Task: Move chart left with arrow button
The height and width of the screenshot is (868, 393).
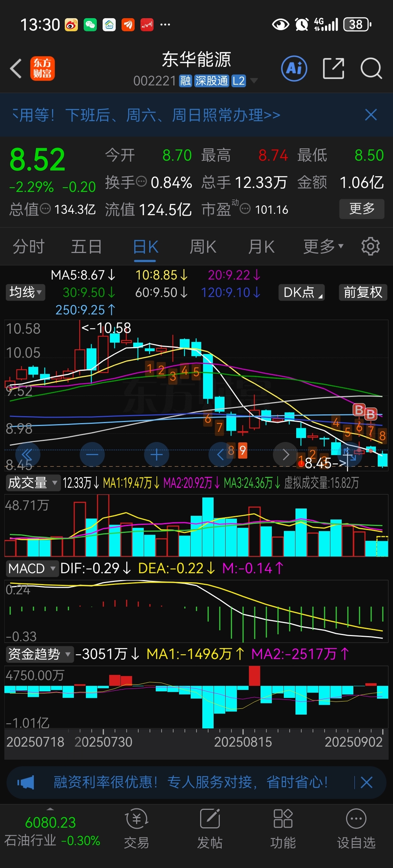Action: click(x=221, y=454)
